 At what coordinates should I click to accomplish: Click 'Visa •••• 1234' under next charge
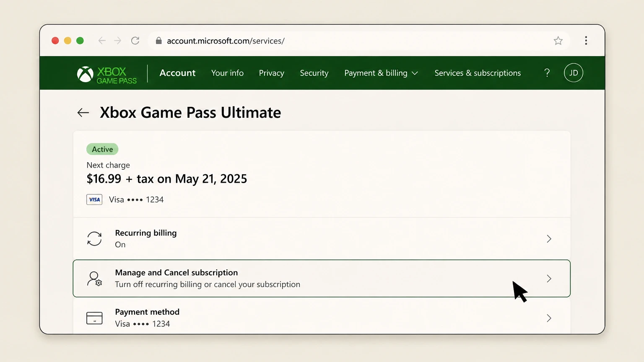pyautogui.click(x=136, y=199)
